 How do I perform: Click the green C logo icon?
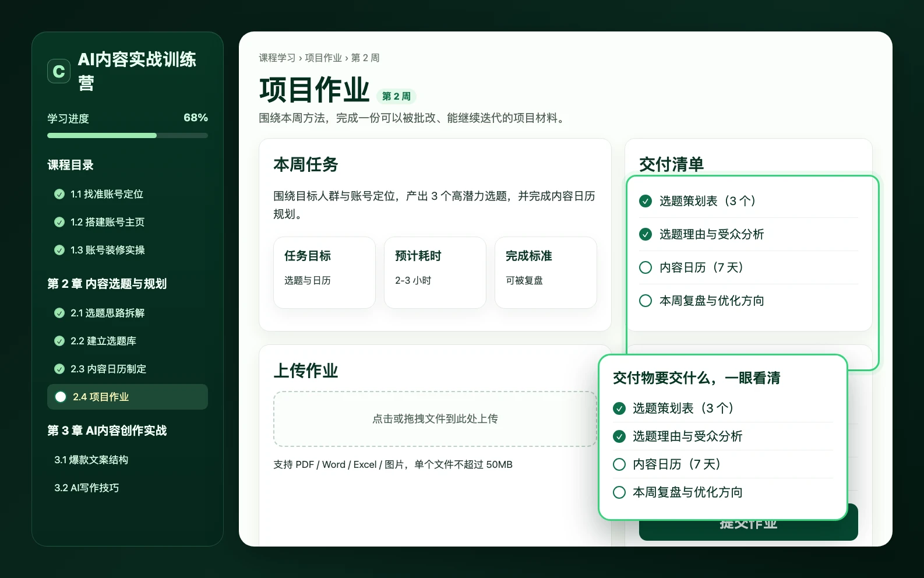coord(59,71)
